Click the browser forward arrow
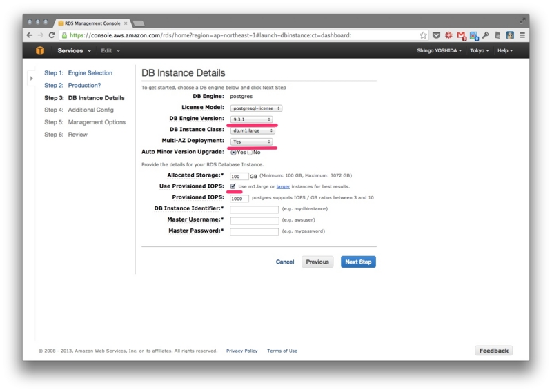Viewport: 552px width, 392px height. coord(41,35)
